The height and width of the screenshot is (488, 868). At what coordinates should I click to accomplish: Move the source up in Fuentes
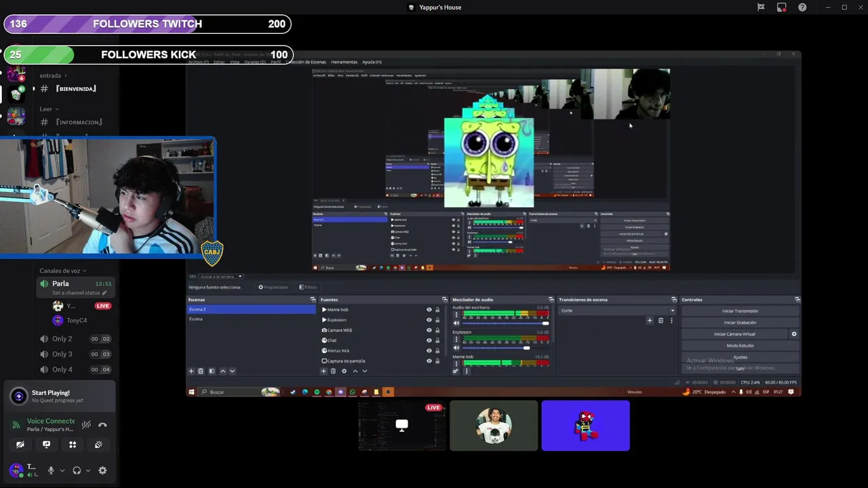[355, 371]
